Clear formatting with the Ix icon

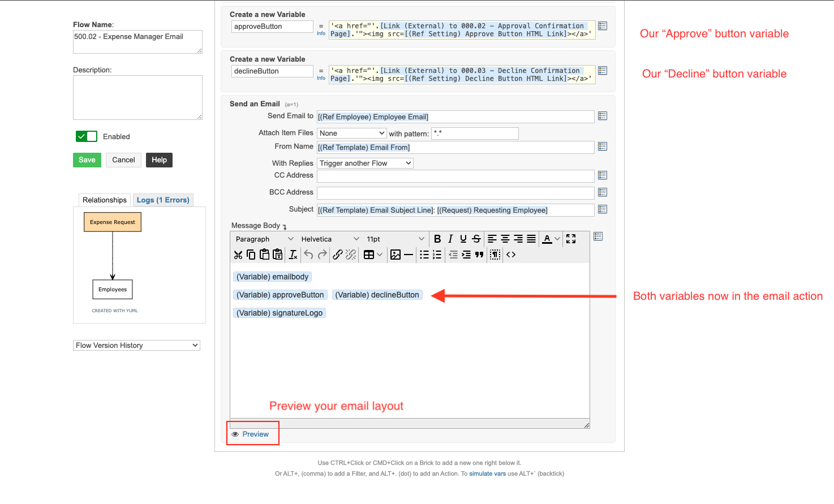click(x=293, y=255)
